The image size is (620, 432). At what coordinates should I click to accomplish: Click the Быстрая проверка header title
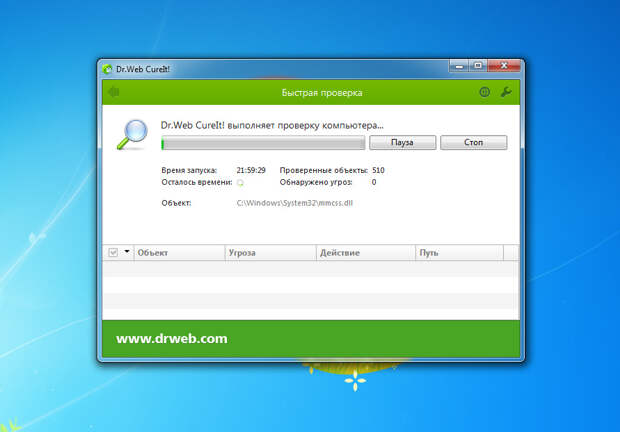(322, 93)
